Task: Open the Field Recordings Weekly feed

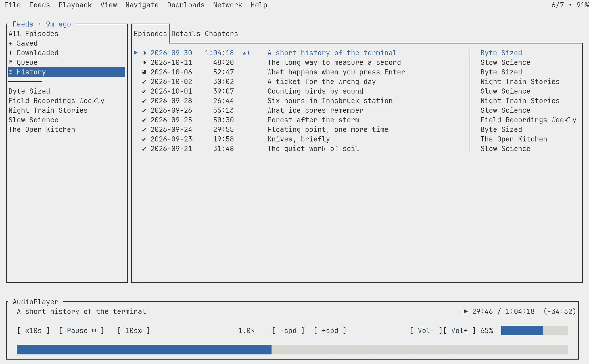Action: tap(67, 101)
